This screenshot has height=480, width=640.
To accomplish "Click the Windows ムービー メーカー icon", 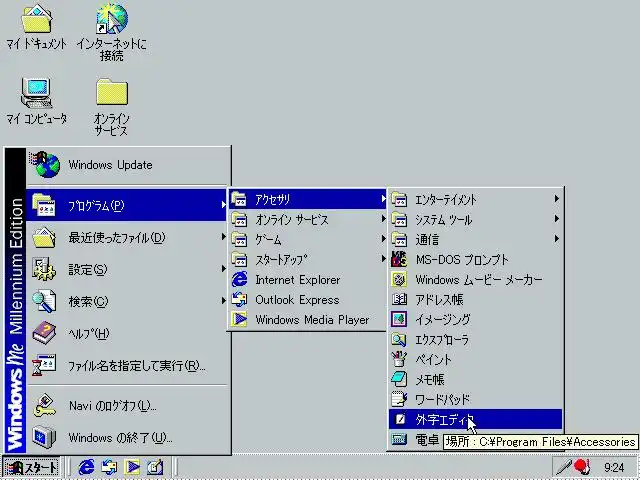I will [399, 280].
